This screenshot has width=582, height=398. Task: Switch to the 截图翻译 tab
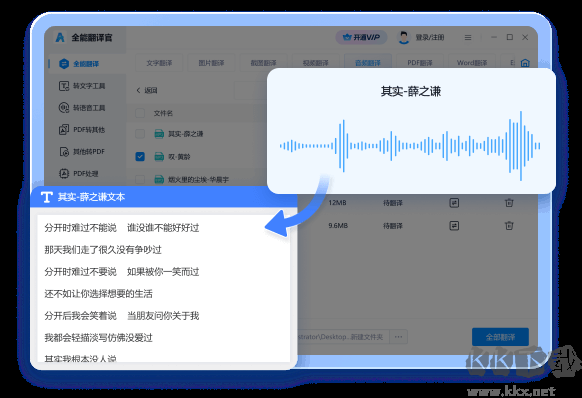tap(263, 63)
